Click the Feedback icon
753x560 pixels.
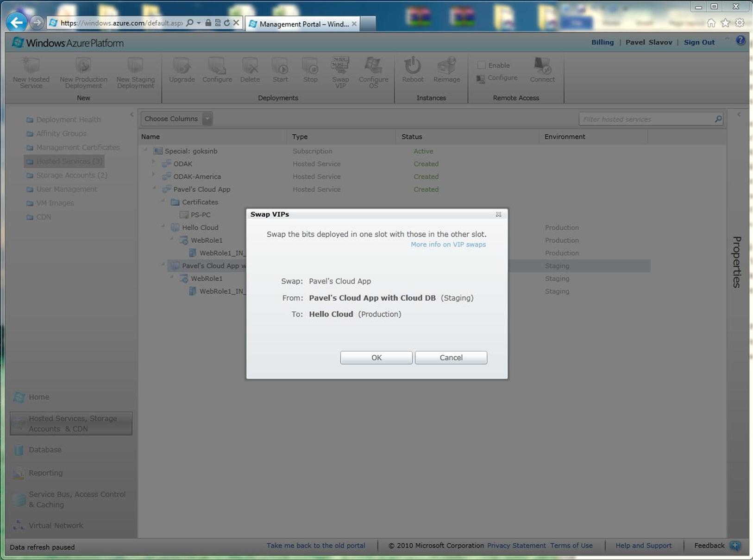coord(735,546)
